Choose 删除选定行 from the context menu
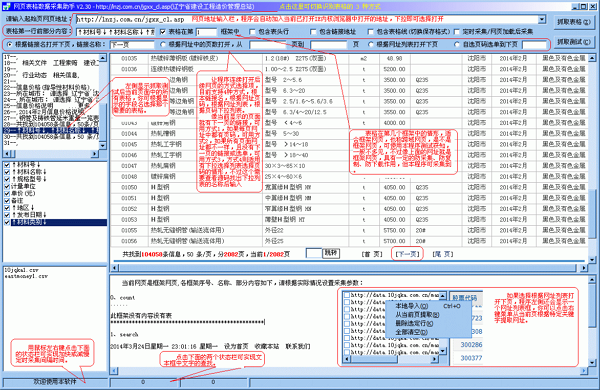 tap(414, 323)
